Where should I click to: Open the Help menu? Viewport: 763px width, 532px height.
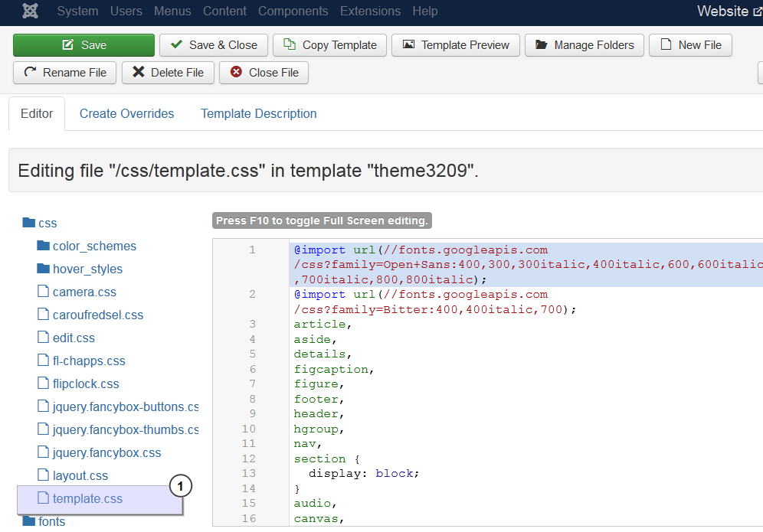[425, 11]
